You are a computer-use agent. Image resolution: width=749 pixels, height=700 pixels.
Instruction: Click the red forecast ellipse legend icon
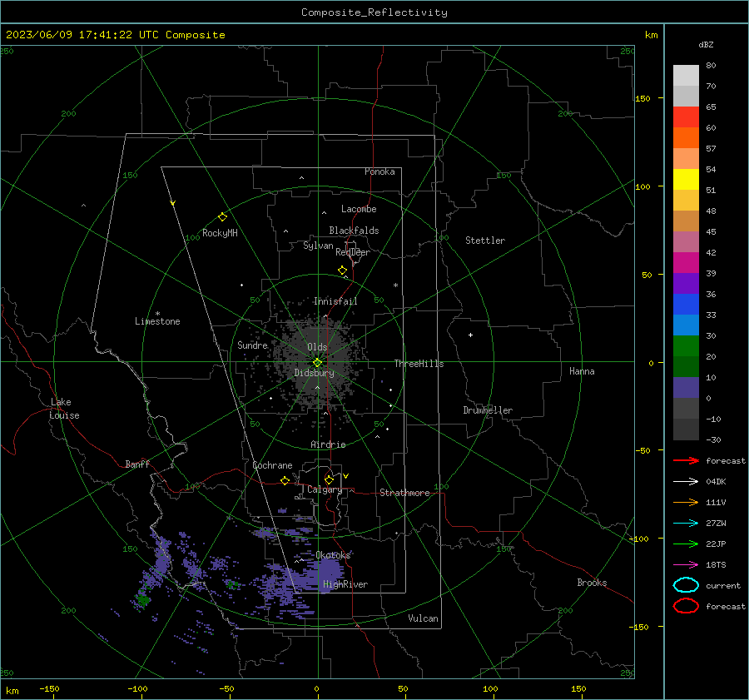coord(686,606)
